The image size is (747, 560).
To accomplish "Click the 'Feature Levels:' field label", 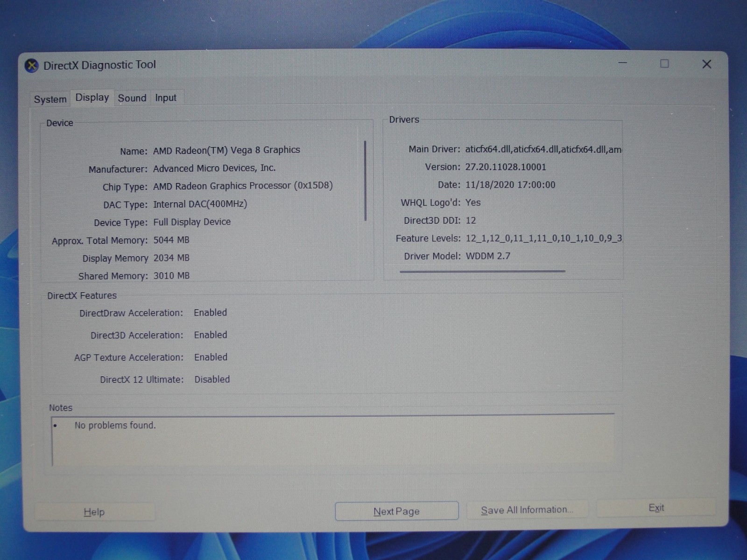I will 428,238.
